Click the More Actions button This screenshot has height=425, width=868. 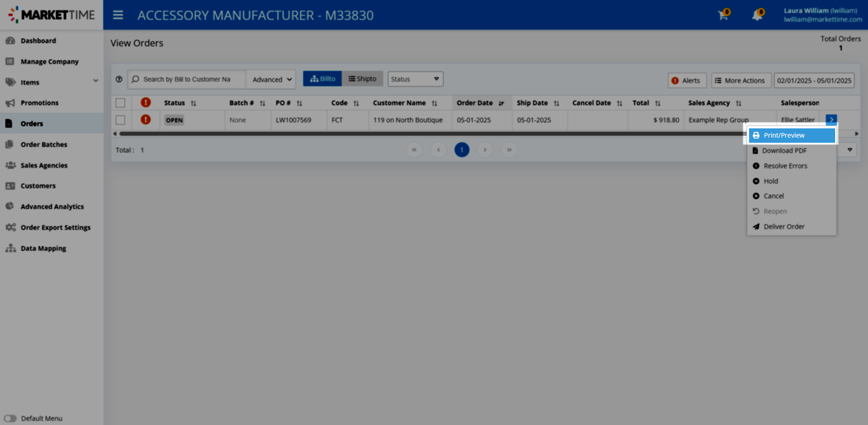click(741, 80)
